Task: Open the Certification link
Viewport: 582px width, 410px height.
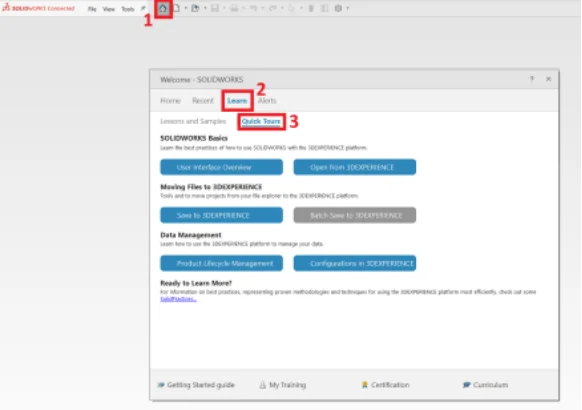Action: point(386,385)
